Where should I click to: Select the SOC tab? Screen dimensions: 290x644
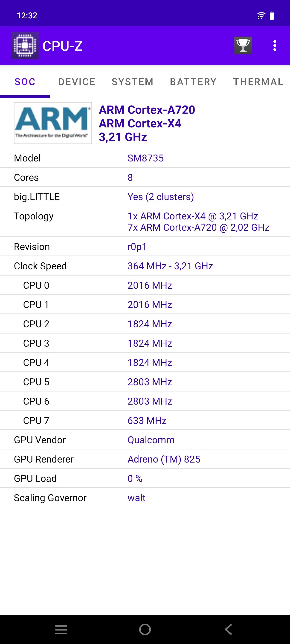point(25,82)
